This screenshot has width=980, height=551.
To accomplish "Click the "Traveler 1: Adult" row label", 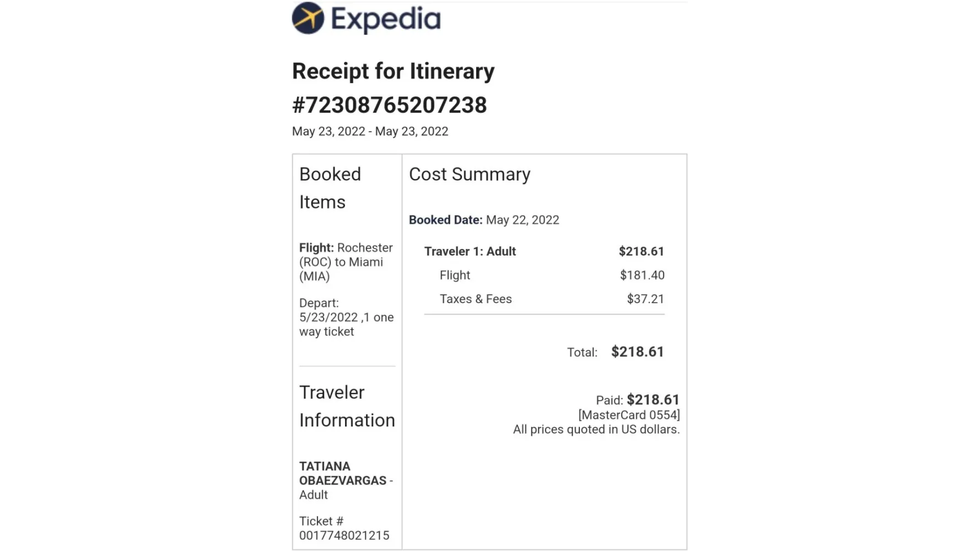I will pos(470,252).
